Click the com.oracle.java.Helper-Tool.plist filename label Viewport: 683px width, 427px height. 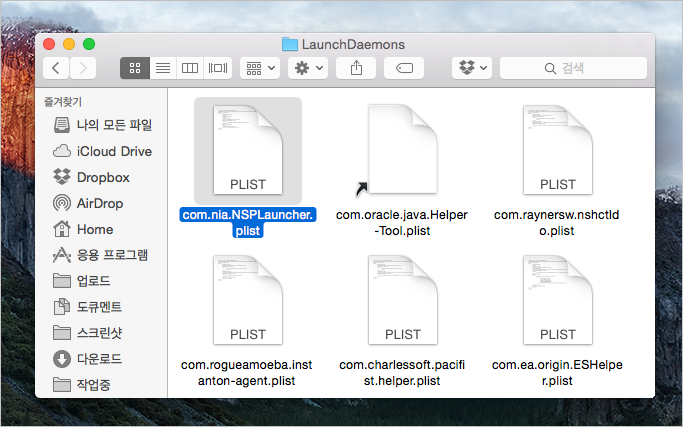[402, 223]
